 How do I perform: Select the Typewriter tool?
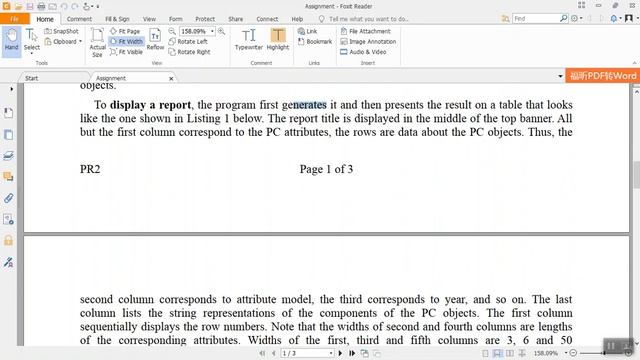(249, 39)
